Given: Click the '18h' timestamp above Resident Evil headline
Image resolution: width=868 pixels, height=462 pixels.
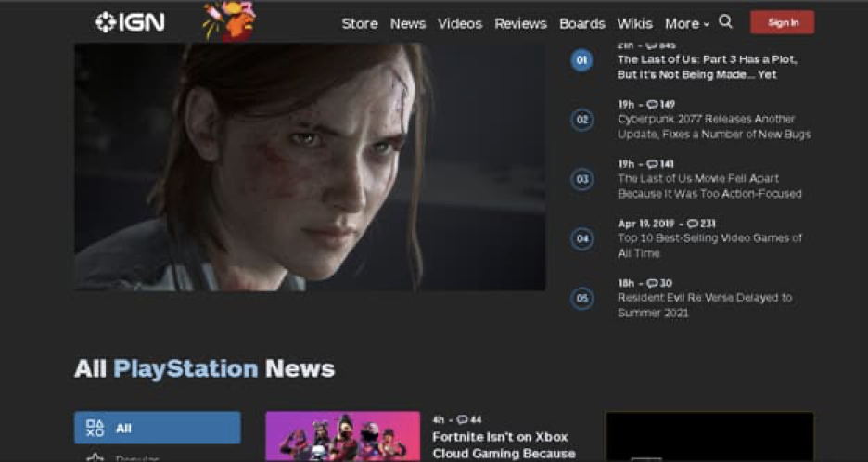Looking at the screenshot, I should (626, 283).
